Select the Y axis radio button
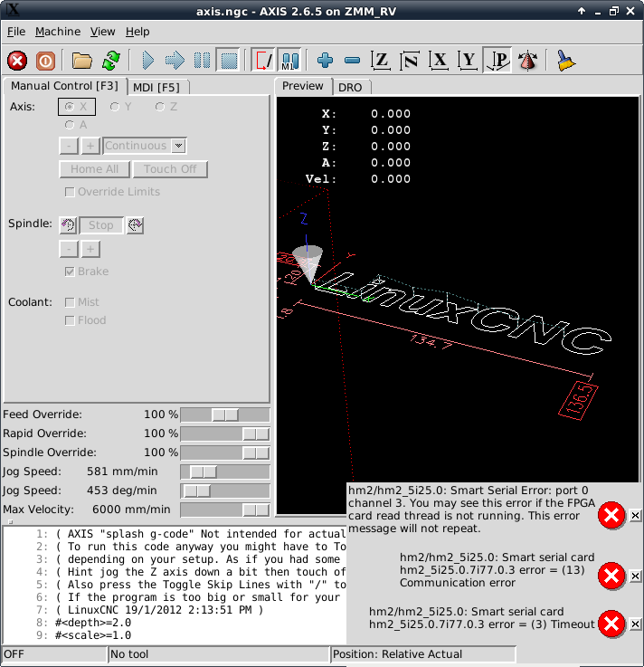This screenshot has height=667, width=644. 121,107
